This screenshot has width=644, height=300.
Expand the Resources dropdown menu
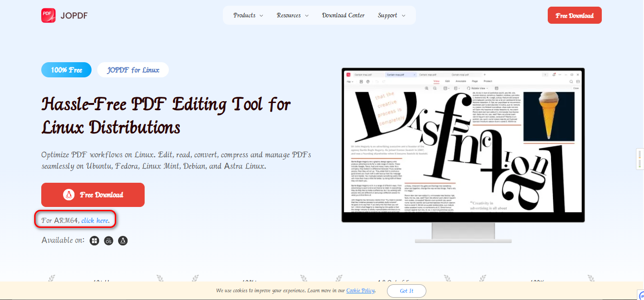click(x=293, y=15)
